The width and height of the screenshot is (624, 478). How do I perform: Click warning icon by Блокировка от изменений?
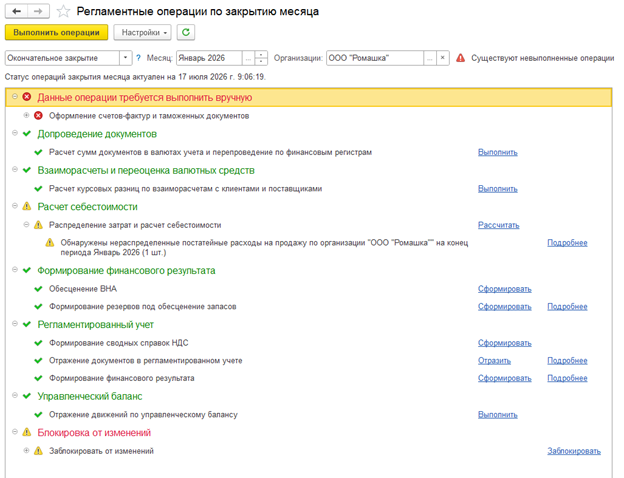[27, 432]
